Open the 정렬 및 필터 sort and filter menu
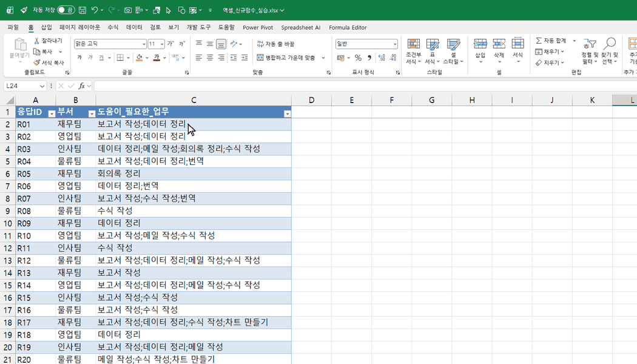The image size is (637, 364). (590, 52)
